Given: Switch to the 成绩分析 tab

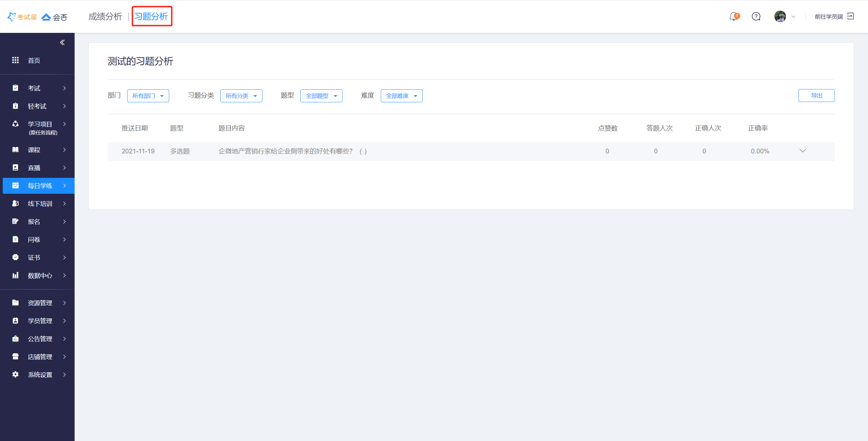Looking at the screenshot, I should click(105, 17).
